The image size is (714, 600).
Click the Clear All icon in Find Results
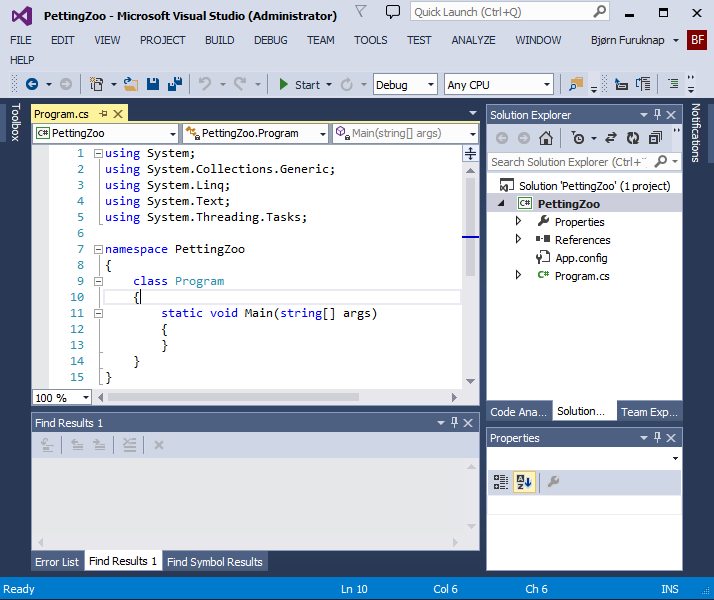tap(129, 445)
